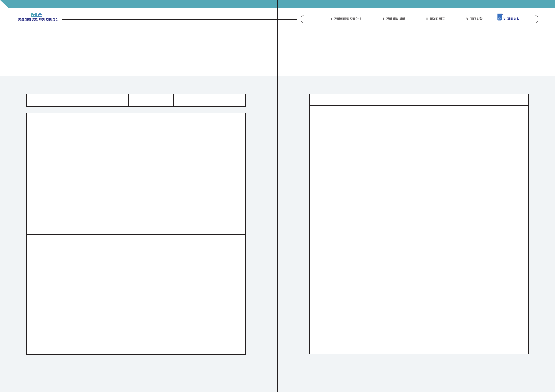Click the second cell of the six-cell table row
This screenshot has height=392, width=555.
(75, 101)
